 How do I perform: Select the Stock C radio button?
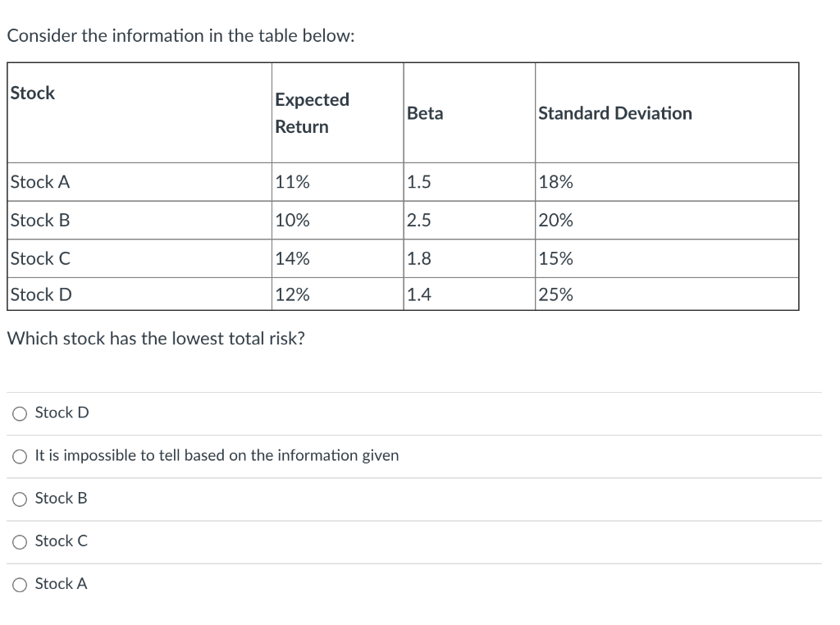[x=19, y=541]
